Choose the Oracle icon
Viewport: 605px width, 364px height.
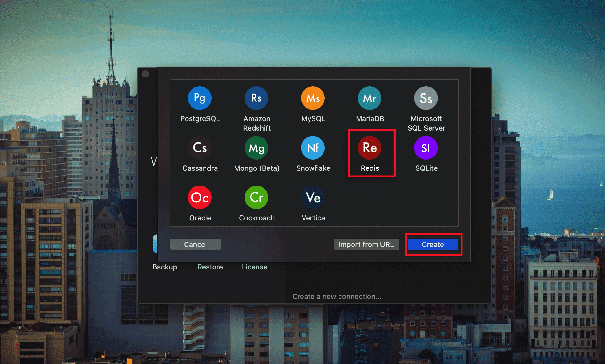[x=200, y=197]
